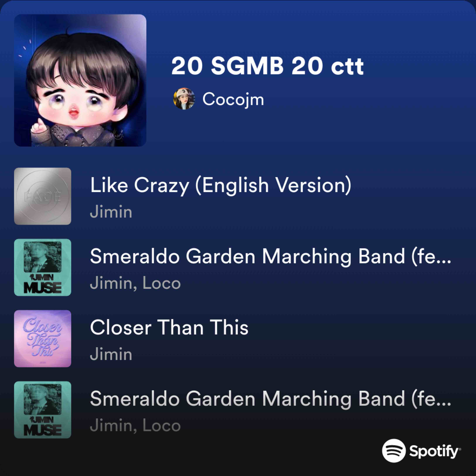Open the Cocojm profile avatar

point(184,99)
